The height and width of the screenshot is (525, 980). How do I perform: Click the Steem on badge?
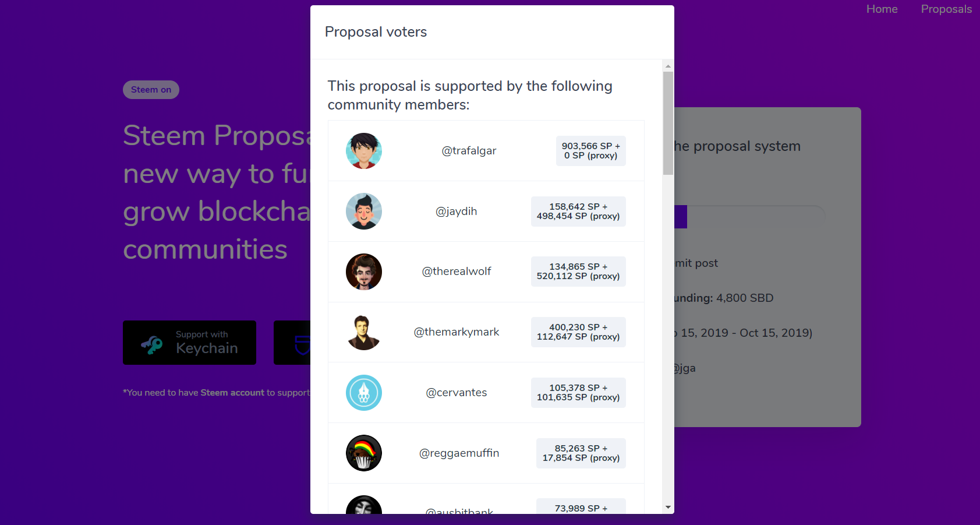pos(151,90)
